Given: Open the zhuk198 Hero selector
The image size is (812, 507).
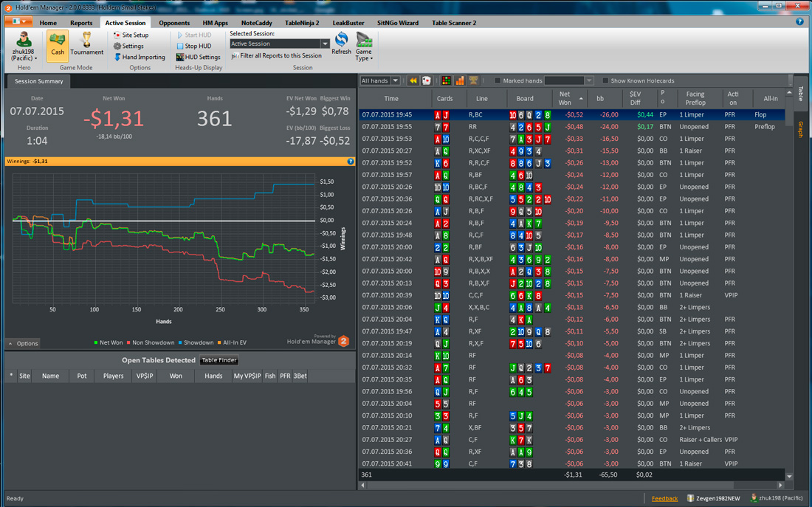Looking at the screenshot, I should 24,46.
